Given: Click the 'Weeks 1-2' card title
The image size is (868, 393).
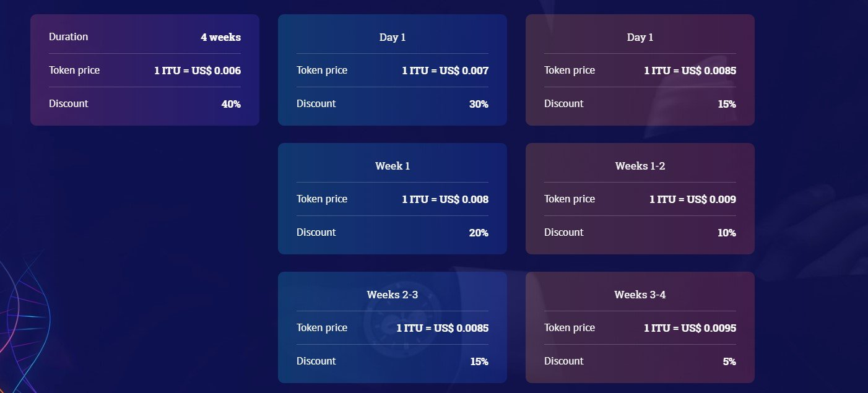Looking at the screenshot, I should 640,166.
